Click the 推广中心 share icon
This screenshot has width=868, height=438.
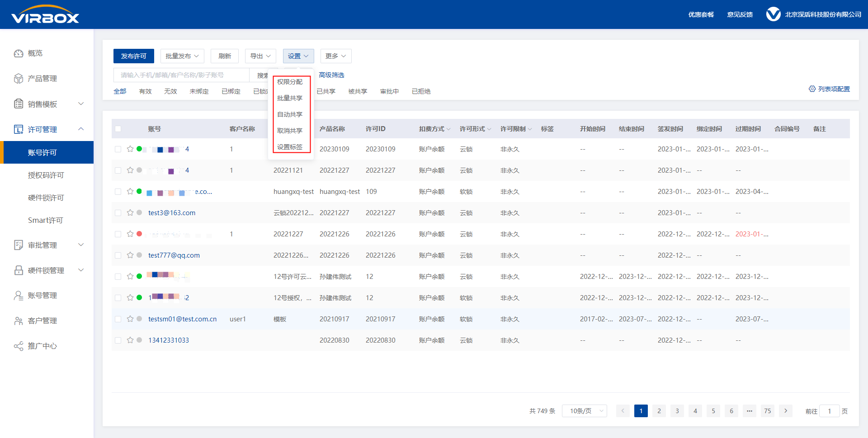pyautogui.click(x=19, y=346)
